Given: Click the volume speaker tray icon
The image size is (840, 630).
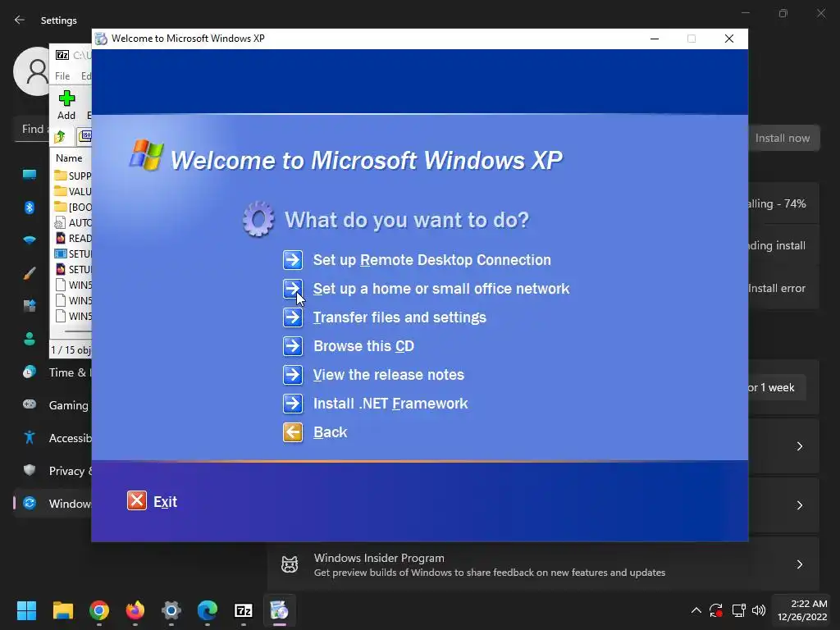Looking at the screenshot, I should pos(759,610).
